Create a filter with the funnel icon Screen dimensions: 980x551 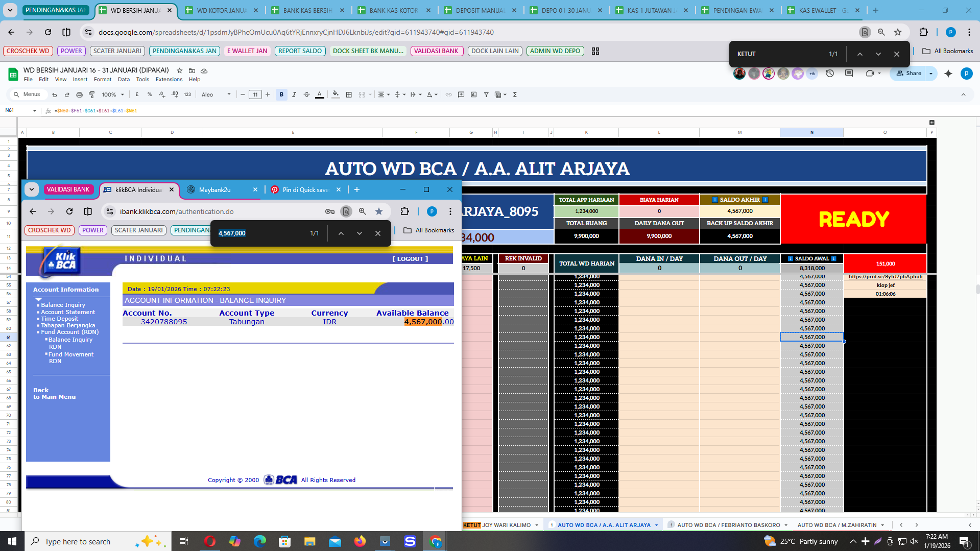486,94
